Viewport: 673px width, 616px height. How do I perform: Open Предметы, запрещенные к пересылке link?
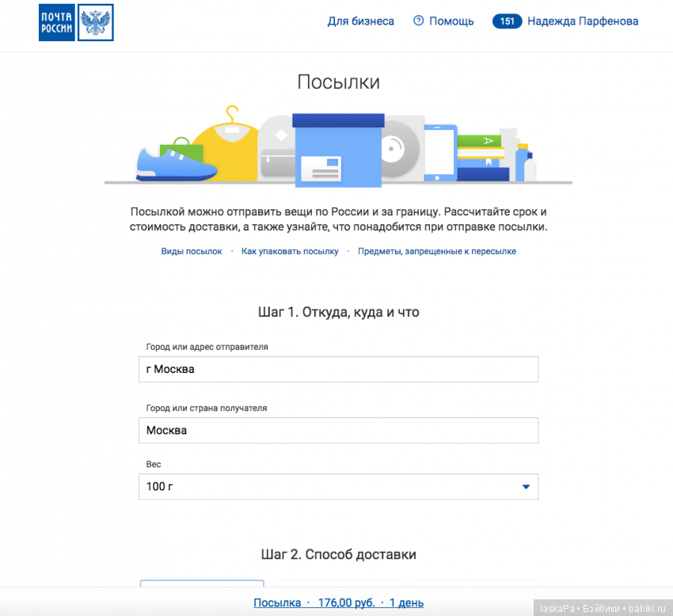(436, 251)
